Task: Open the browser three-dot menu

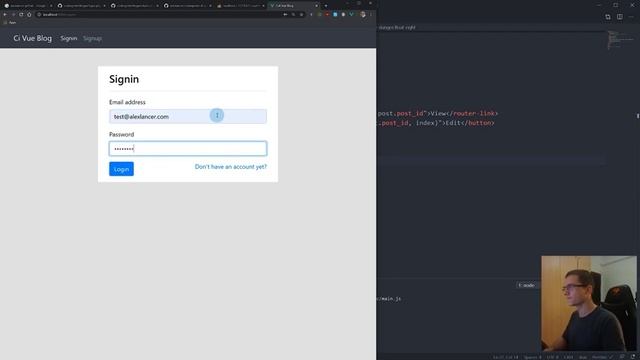Action: pyautogui.click(x=371, y=14)
